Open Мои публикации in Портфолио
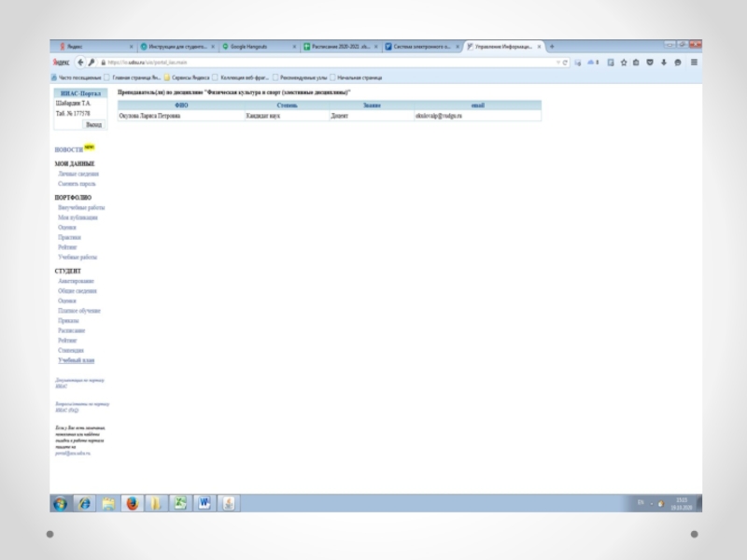747x560 pixels. point(78,217)
